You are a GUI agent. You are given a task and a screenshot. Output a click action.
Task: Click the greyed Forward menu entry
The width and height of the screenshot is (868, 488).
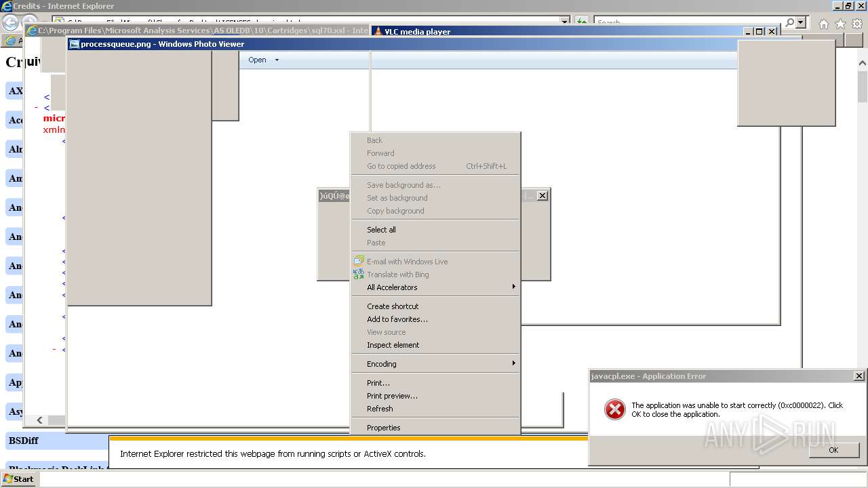[435, 153]
